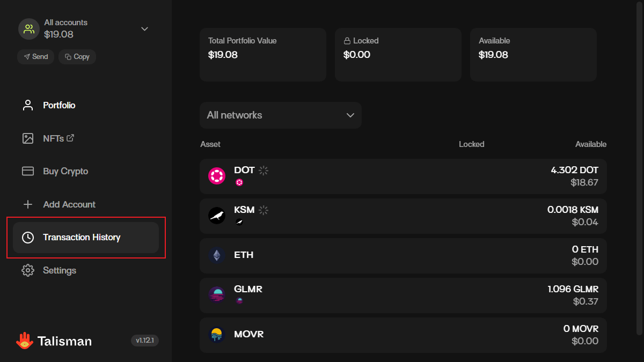Select Buy Crypto in sidebar
The image size is (644, 362).
(65, 172)
